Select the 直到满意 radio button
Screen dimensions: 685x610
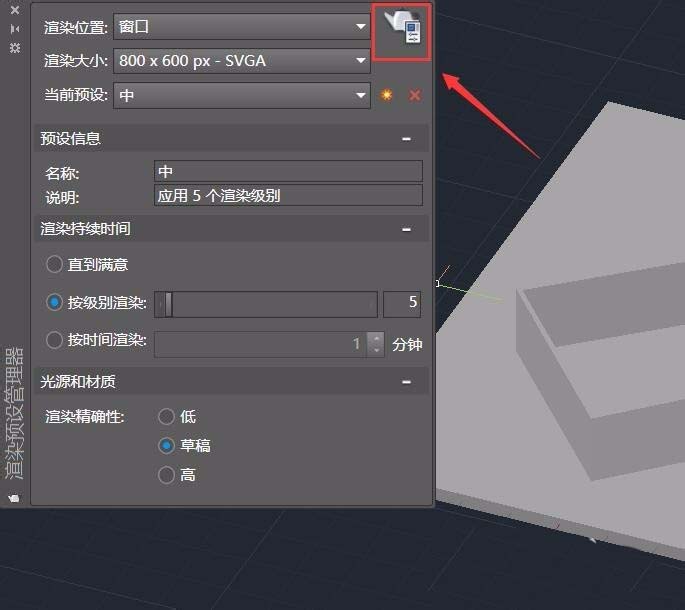[x=55, y=264]
